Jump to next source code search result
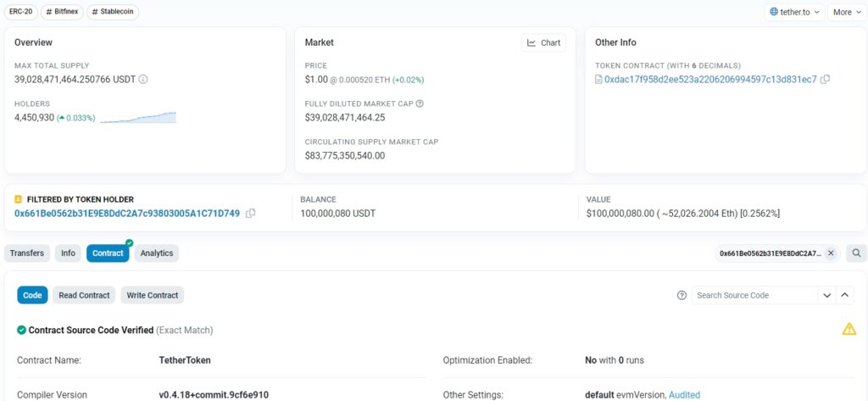This screenshot has width=868, height=401. (827, 295)
